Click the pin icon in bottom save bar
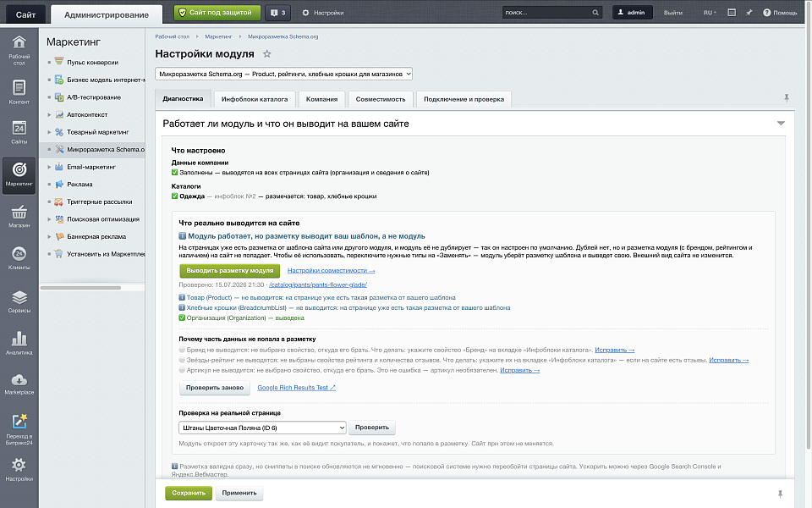The width and height of the screenshot is (812, 508). 780,494
